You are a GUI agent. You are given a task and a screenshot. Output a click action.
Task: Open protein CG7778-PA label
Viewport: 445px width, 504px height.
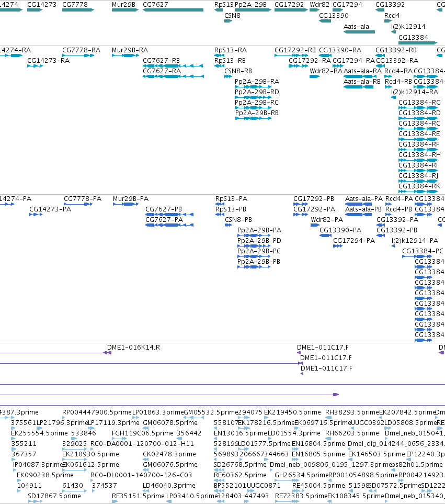pos(83,199)
